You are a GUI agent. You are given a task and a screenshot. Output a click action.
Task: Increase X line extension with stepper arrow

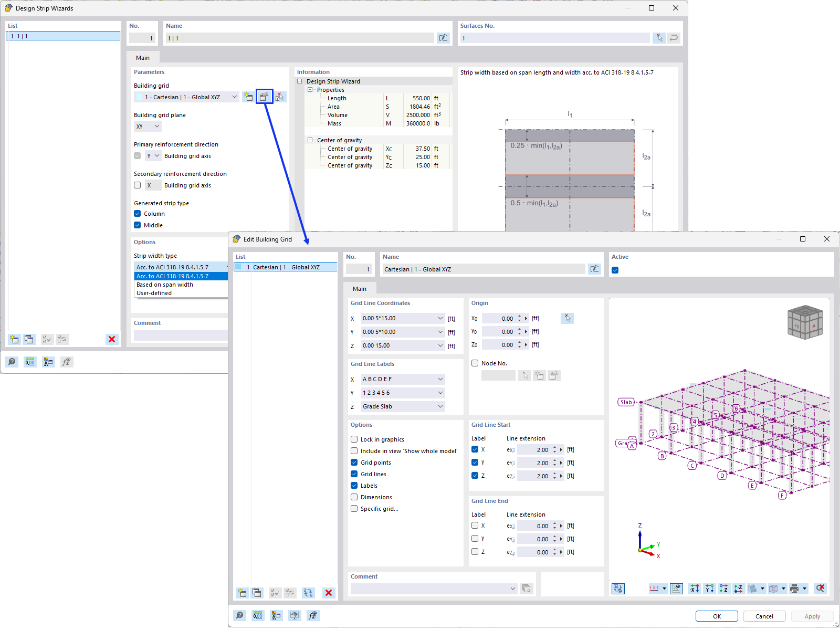coord(555,447)
